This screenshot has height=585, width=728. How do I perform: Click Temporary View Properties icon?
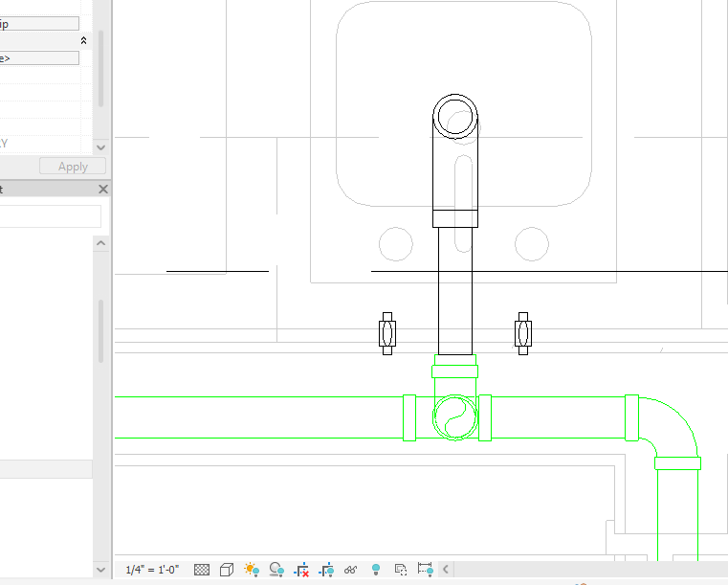point(401,570)
